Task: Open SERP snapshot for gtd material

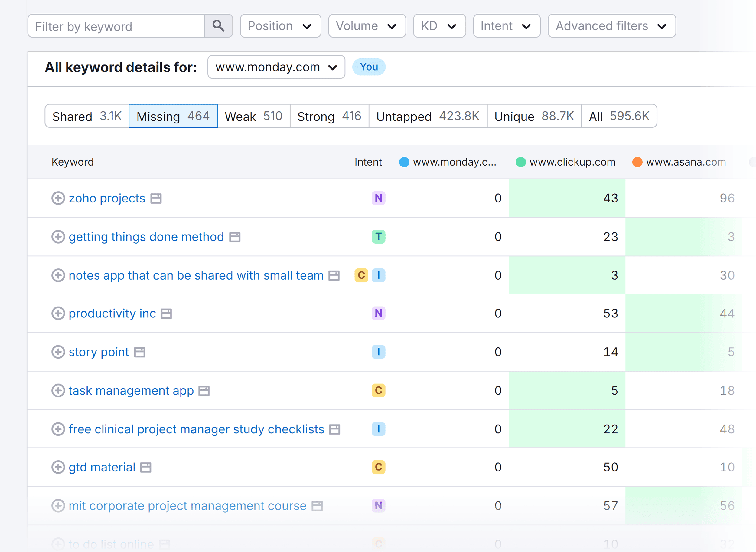Action: [x=145, y=468]
